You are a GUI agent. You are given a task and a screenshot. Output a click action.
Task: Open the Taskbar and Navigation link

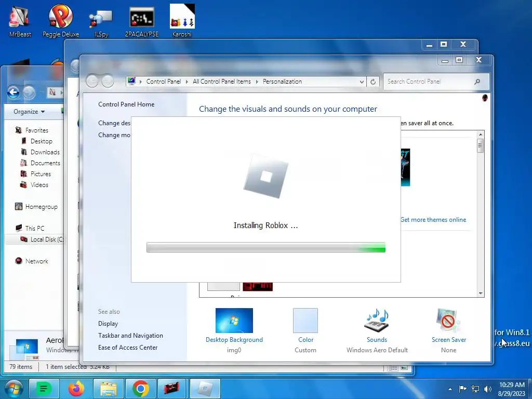point(130,336)
